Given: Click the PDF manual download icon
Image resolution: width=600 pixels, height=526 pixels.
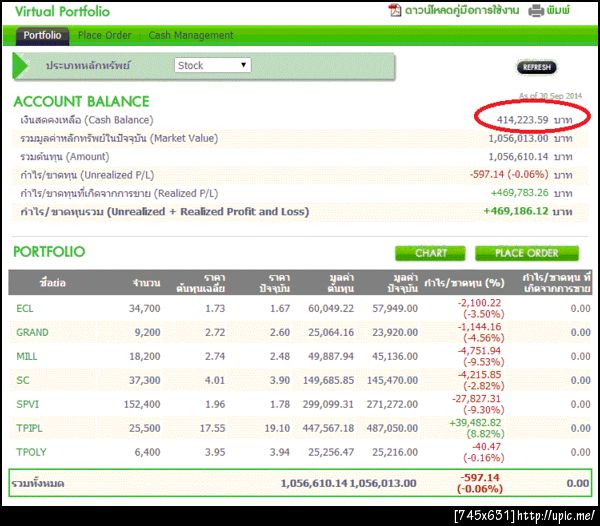Looking at the screenshot, I should [x=395, y=10].
